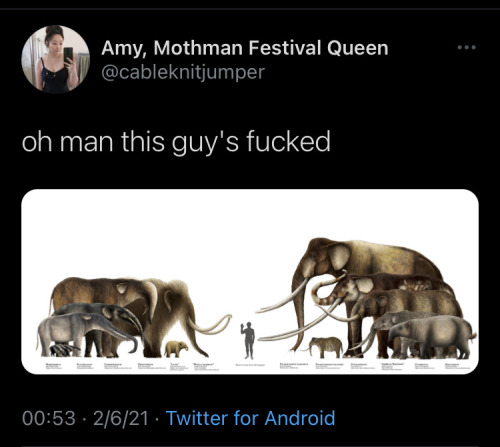Tap the caption label beneath the human silhouette
Screen dimensions: 500x447
point(250,365)
